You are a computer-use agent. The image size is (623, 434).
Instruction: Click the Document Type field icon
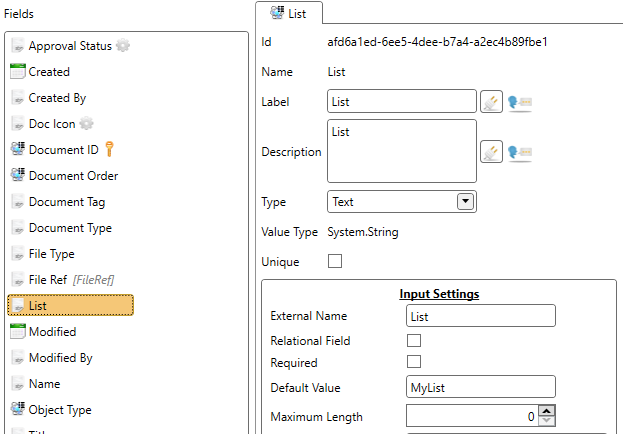17,228
